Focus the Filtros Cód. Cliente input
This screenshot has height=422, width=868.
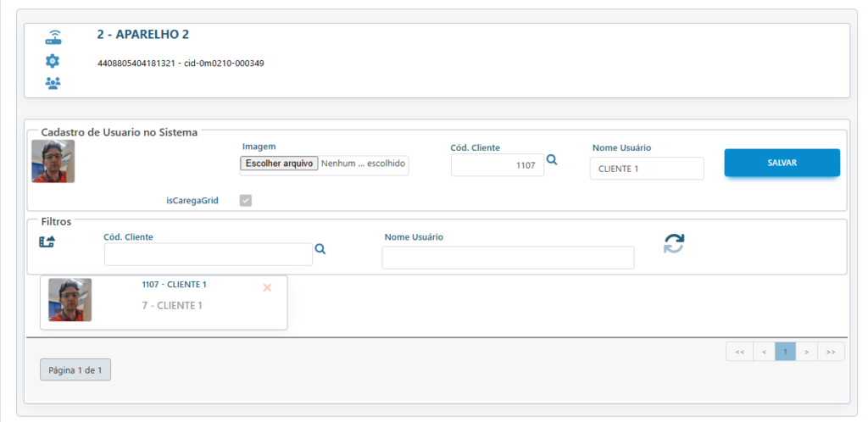click(209, 254)
